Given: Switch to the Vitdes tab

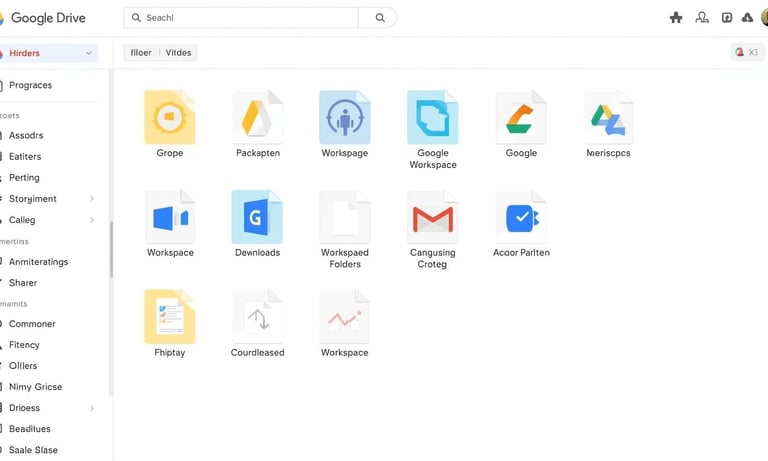Looking at the screenshot, I should tap(178, 52).
